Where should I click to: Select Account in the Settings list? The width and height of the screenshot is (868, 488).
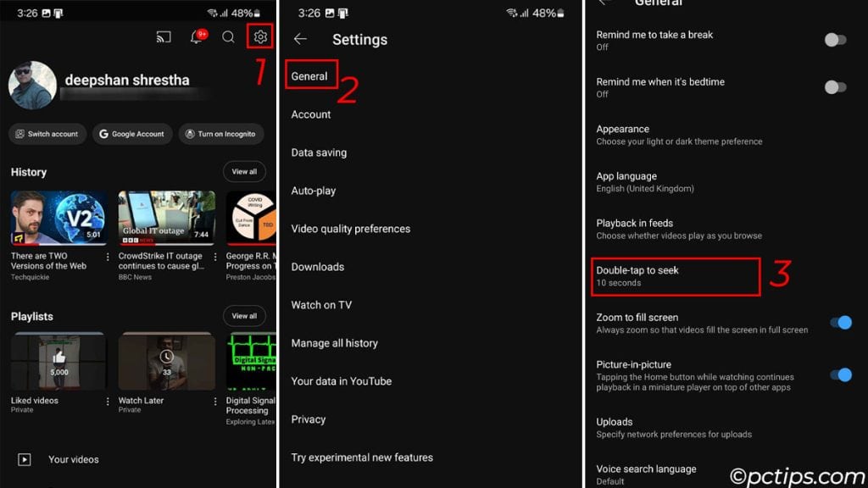click(x=311, y=114)
